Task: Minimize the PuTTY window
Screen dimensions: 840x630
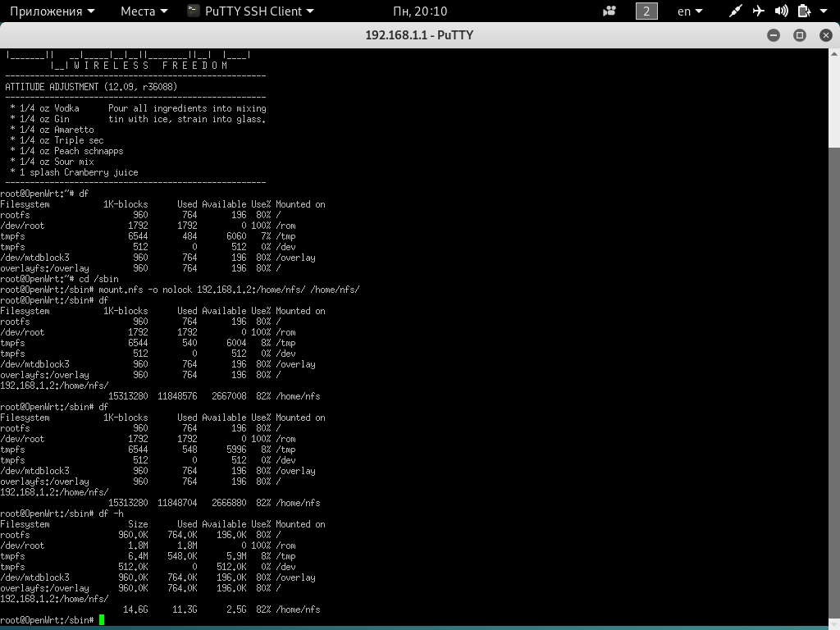Action: (774, 35)
